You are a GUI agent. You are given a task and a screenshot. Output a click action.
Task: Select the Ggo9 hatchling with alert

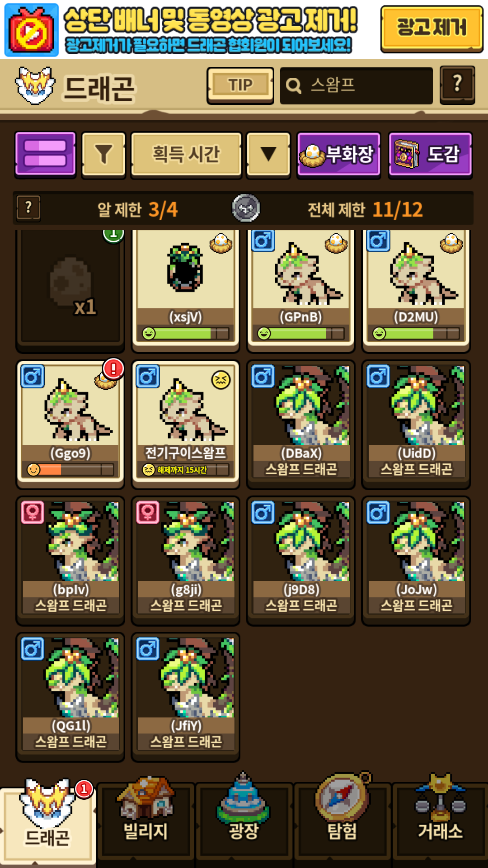[70, 424]
